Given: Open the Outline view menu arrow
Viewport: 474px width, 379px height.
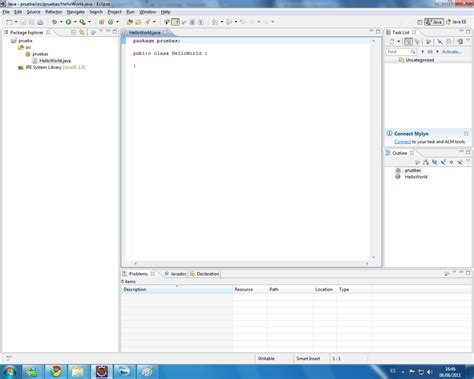Looking at the screenshot, I should click(x=468, y=161).
